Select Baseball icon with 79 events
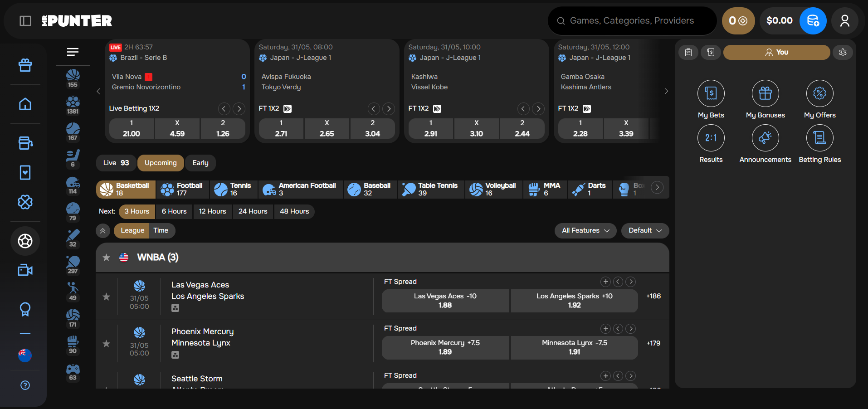The height and width of the screenshot is (409, 868). 73,212
